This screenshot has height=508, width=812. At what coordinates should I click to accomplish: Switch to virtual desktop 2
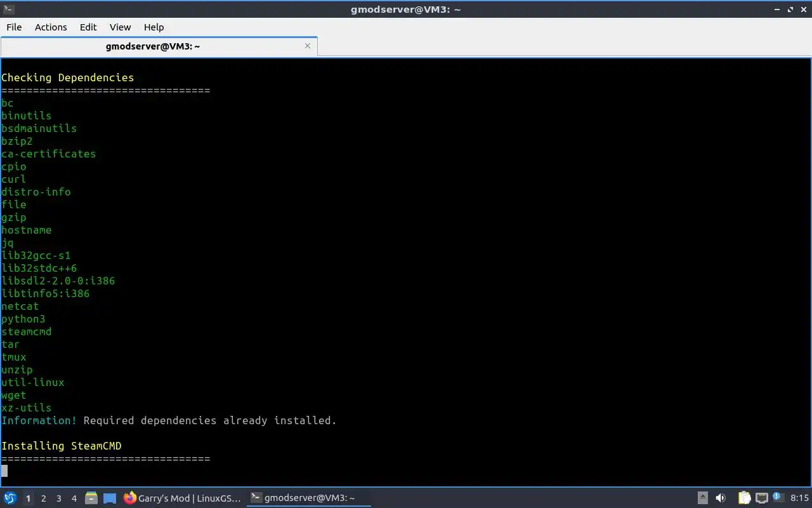[43, 498]
